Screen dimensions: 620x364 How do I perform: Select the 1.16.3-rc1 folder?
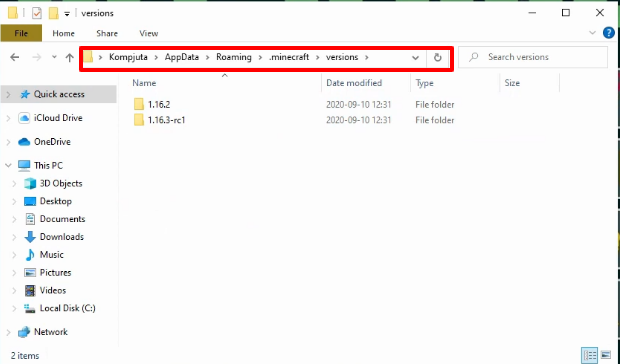pyautogui.click(x=166, y=120)
